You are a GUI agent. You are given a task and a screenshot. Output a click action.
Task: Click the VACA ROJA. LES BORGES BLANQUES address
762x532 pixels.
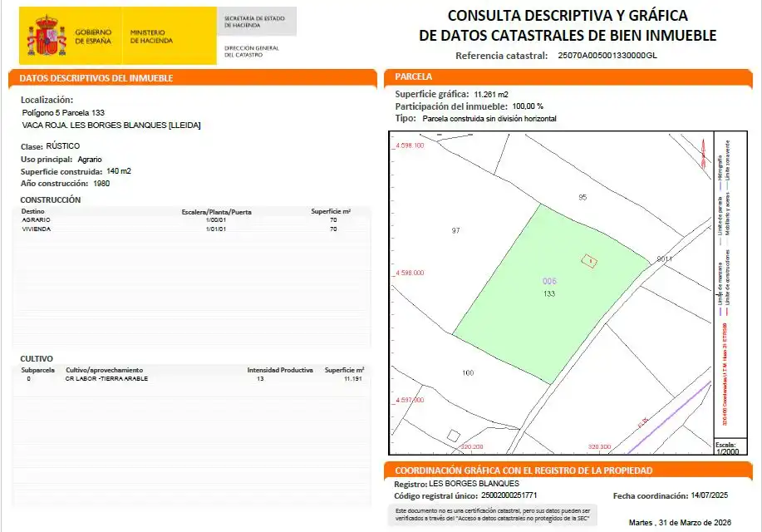coord(111,126)
